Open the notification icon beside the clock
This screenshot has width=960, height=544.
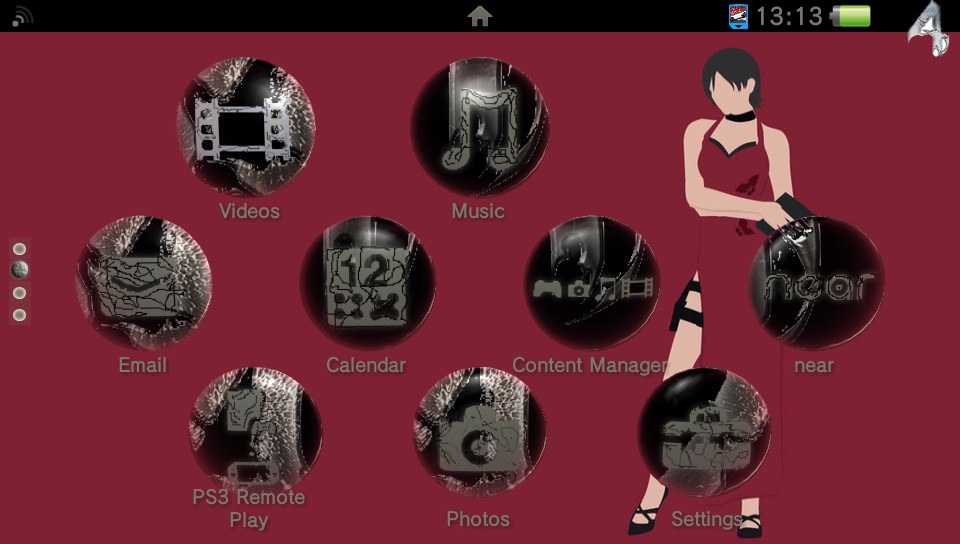coord(738,16)
